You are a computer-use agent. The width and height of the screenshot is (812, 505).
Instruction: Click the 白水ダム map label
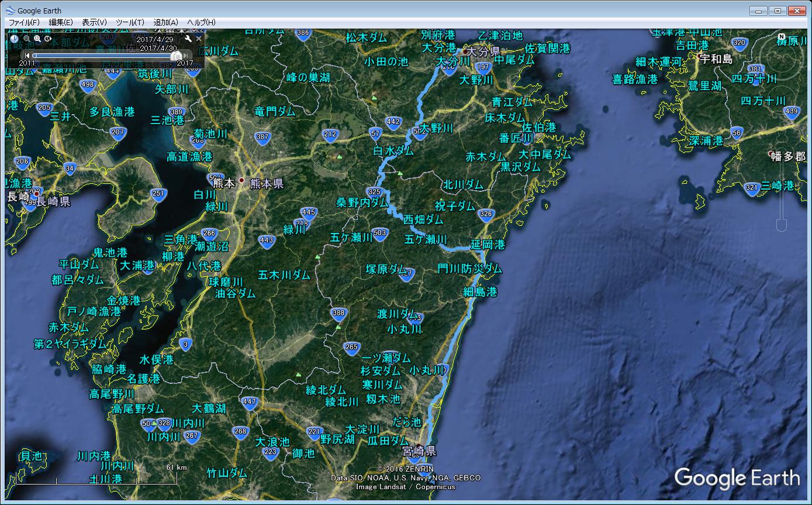(x=393, y=151)
